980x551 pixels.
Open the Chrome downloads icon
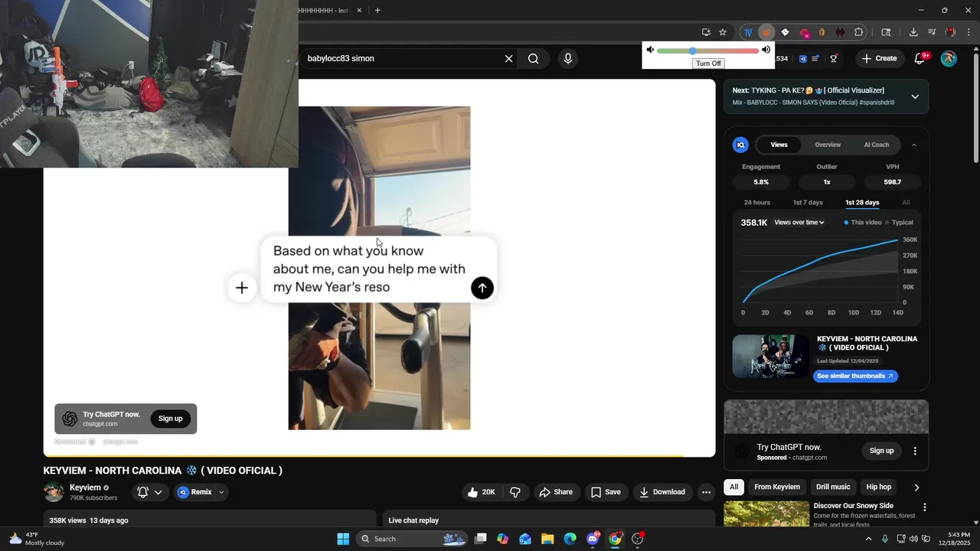pyautogui.click(x=913, y=32)
